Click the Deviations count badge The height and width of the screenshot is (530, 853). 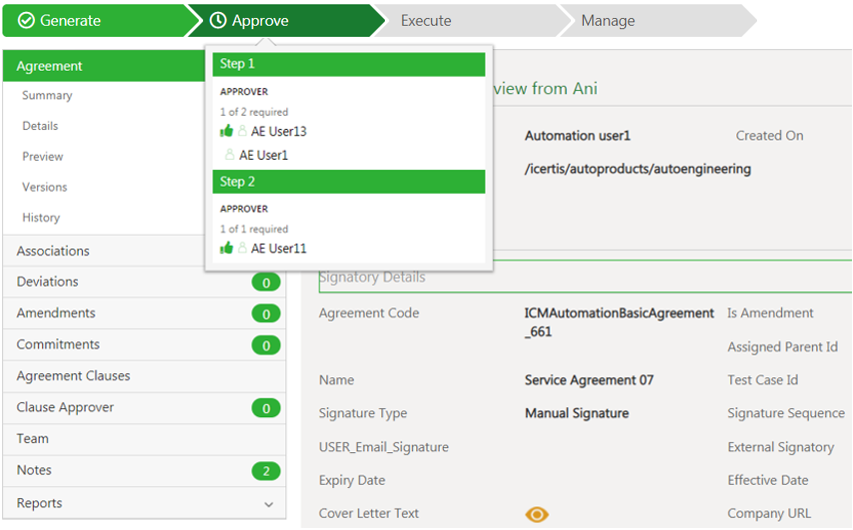(x=266, y=283)
